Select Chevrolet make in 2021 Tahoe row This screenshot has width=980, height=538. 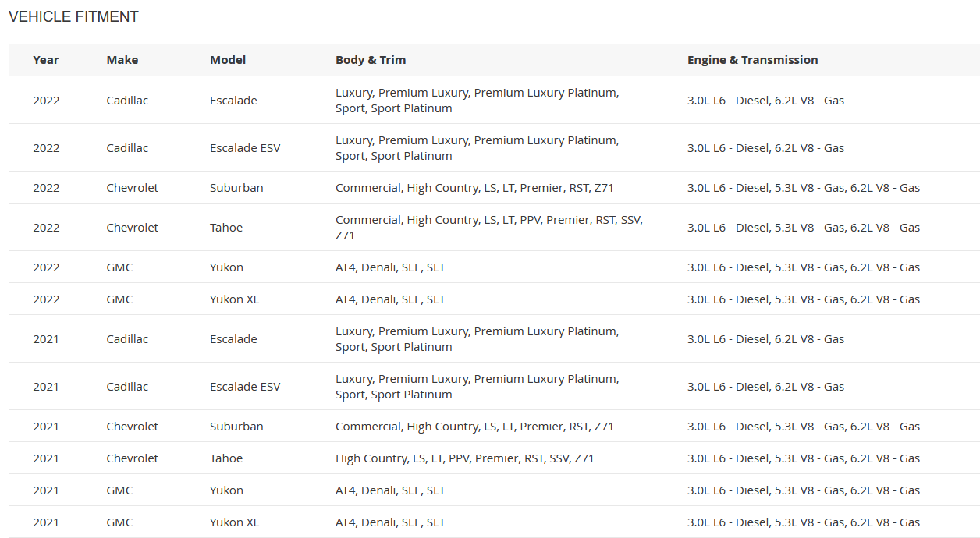coord(133,458)
